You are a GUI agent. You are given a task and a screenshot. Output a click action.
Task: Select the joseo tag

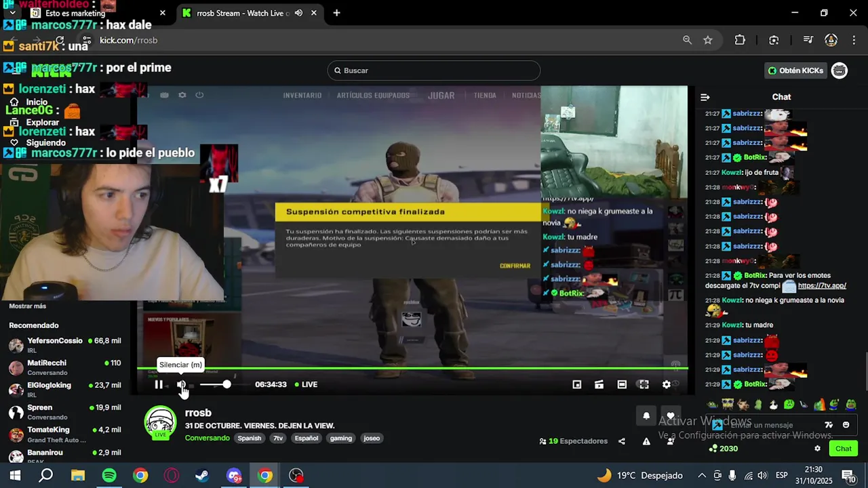[x=372, y=438]
